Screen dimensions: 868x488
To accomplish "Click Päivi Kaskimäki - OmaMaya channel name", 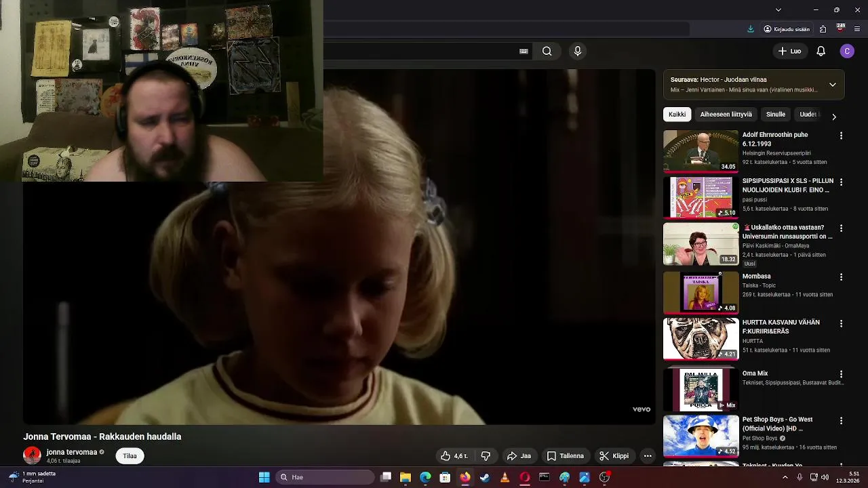I will (776, 246).
